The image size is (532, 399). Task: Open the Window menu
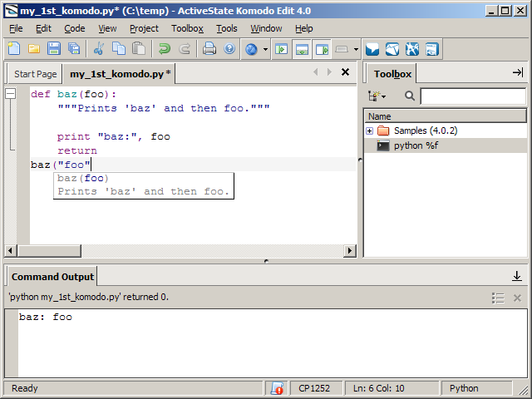266,28
